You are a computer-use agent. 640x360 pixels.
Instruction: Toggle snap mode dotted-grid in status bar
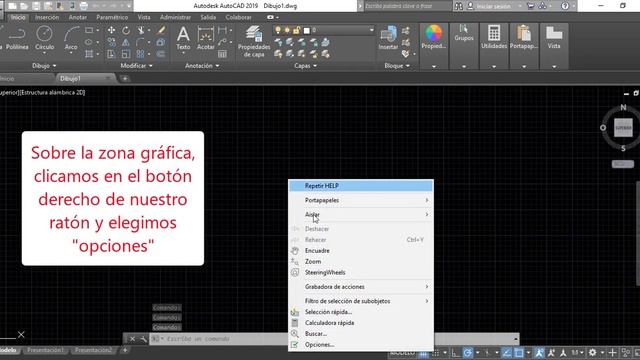pos(436,353)
